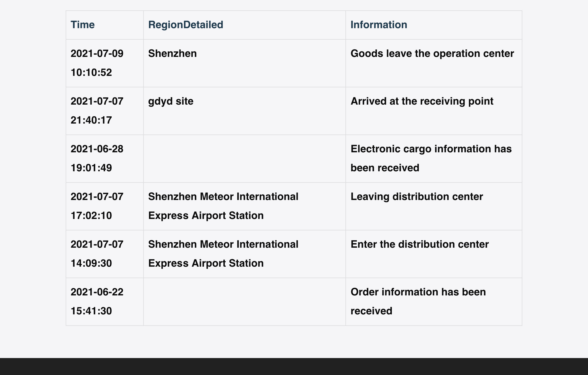
Task: Select the timestamp 2021-07-07 21:40:17
Action: click(x=97, y=111)
